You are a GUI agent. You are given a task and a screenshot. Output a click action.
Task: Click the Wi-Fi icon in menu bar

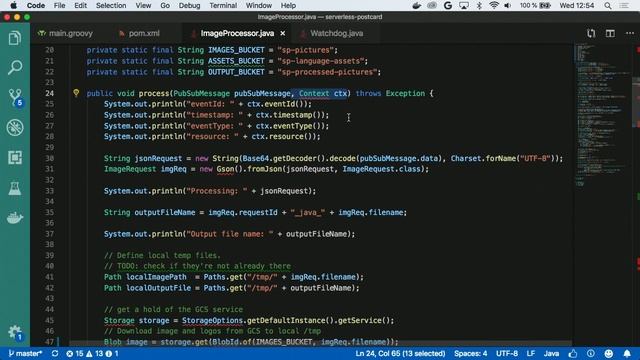tap(494, 5)
